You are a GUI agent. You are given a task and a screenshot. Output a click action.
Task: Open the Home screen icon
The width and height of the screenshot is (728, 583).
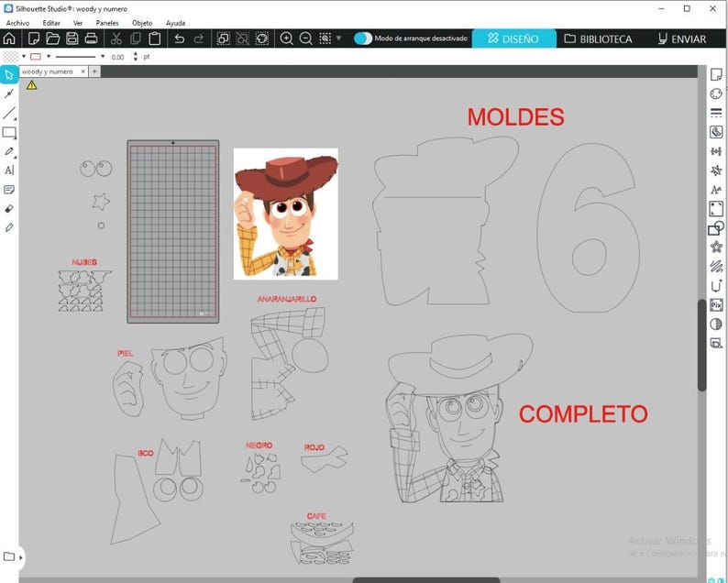[x=10, y=38]
